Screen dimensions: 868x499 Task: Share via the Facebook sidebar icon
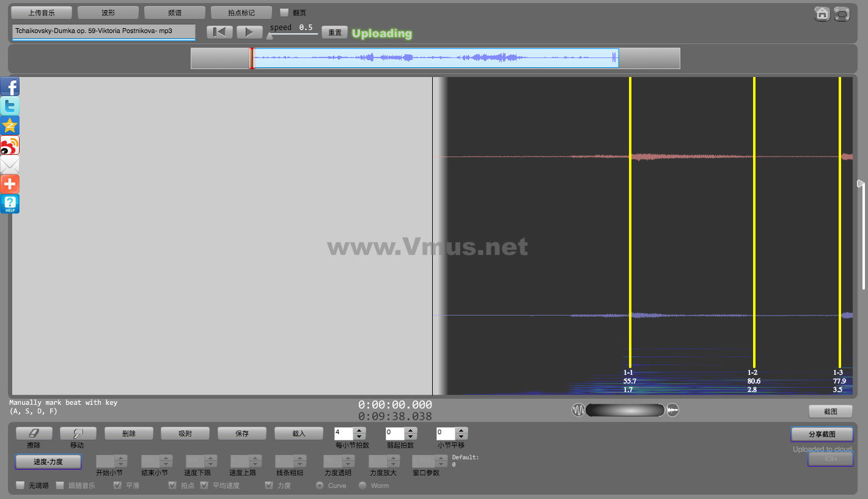coord(10,87)
